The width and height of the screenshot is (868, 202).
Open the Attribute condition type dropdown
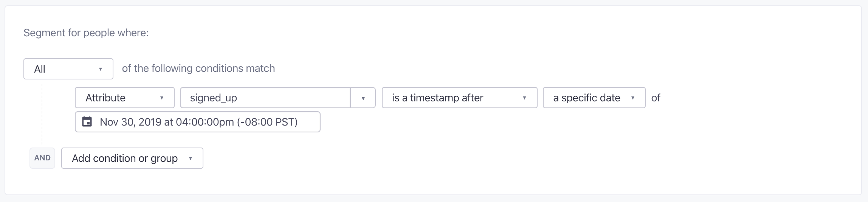[x=125, y=98]
